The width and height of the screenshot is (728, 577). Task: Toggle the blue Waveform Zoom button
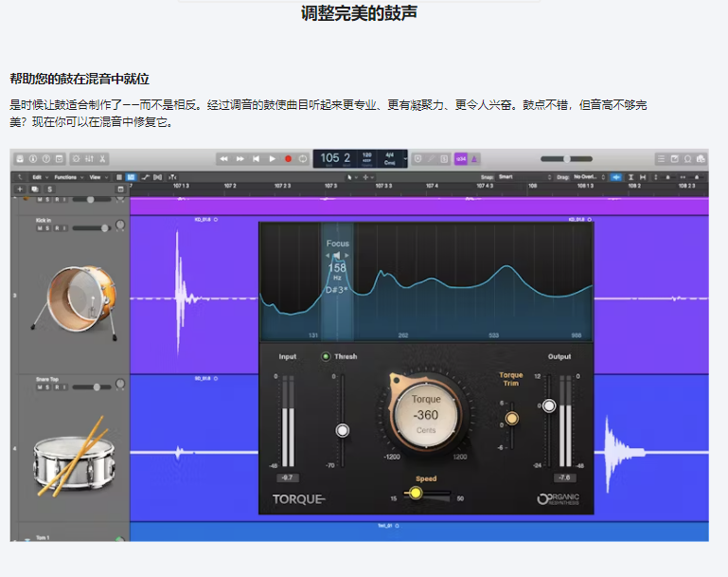[616, 177]
